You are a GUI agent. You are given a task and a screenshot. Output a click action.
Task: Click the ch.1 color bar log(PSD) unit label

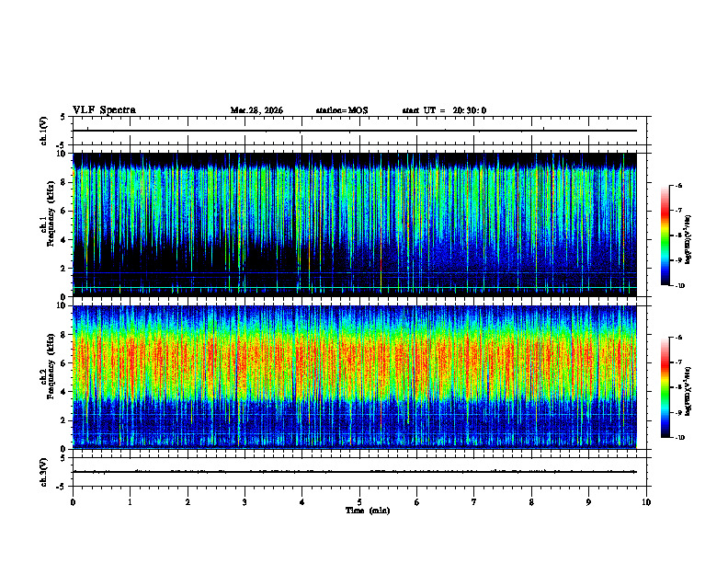[x=688, y=239]
